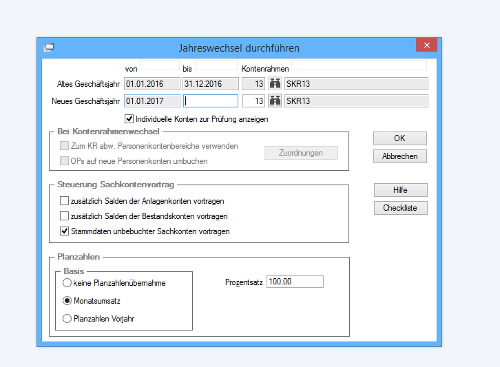Open Hilfe button
Viewport: 500px width, 367px height.
tap(400, 190)
